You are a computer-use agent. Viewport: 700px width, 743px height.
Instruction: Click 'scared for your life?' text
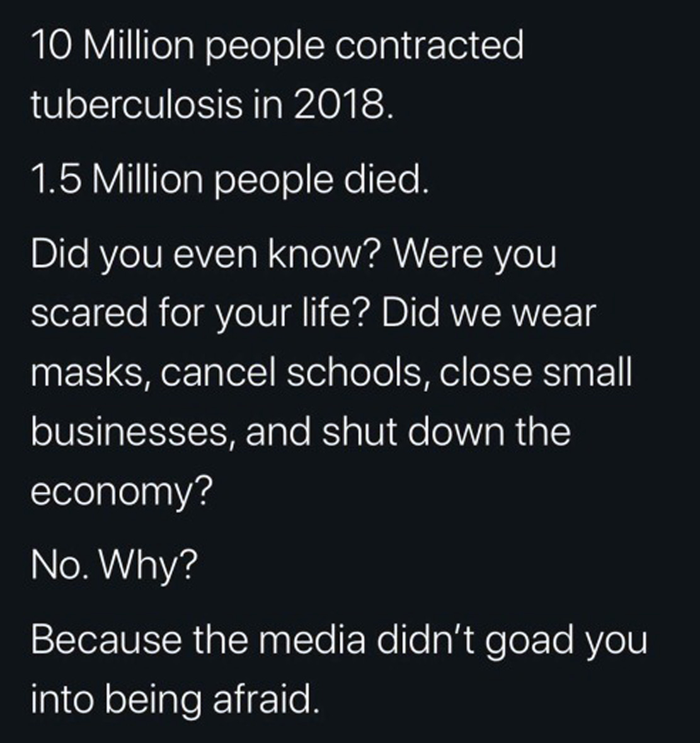[x=198, y=314]
